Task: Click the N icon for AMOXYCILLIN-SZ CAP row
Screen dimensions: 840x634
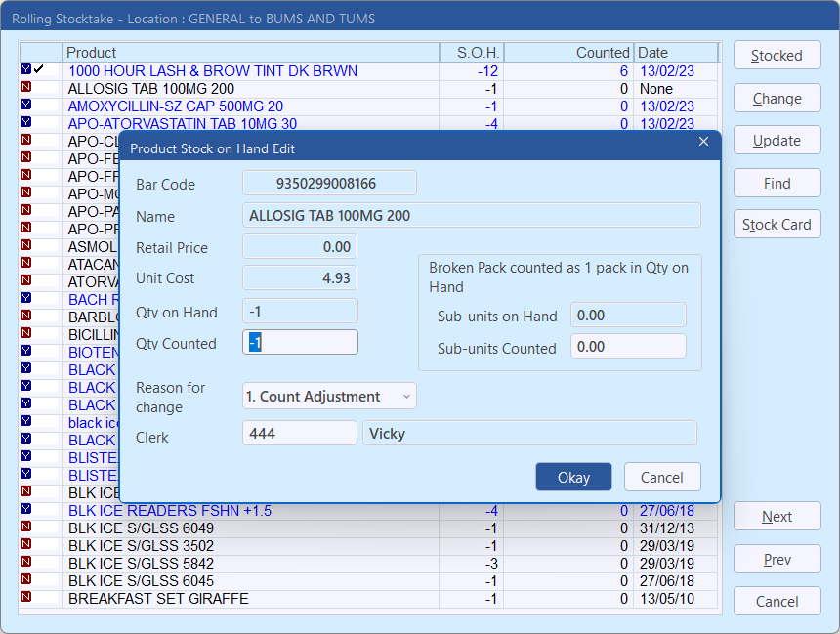Action: tap(25, 106)
